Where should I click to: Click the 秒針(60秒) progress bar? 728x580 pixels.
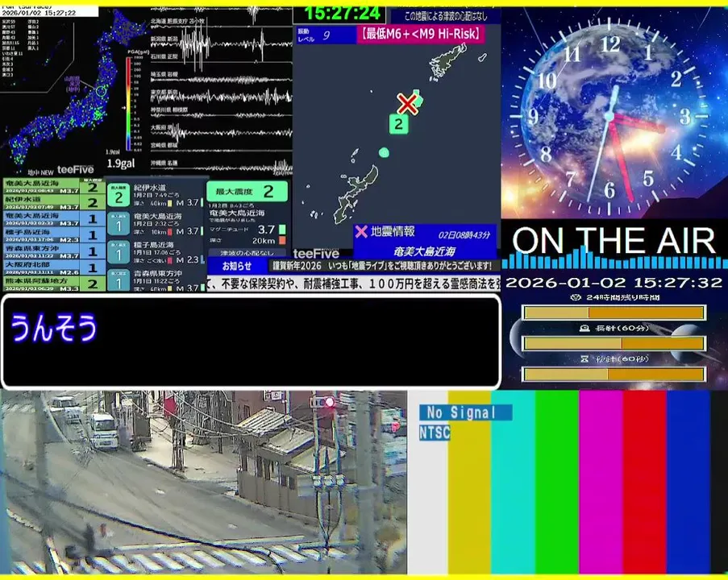pyautogui.click(x=614, y=374)
